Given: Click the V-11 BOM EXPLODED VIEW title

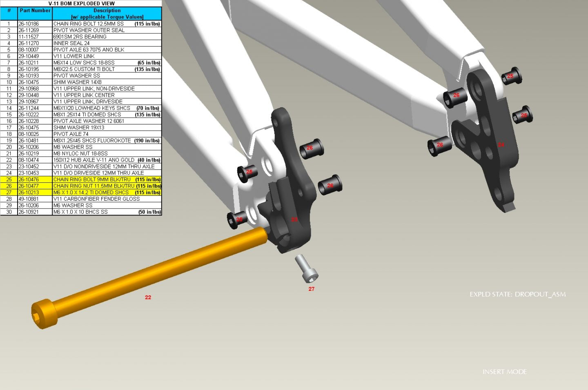Looking at the screenshot, I should click(81, 3).
